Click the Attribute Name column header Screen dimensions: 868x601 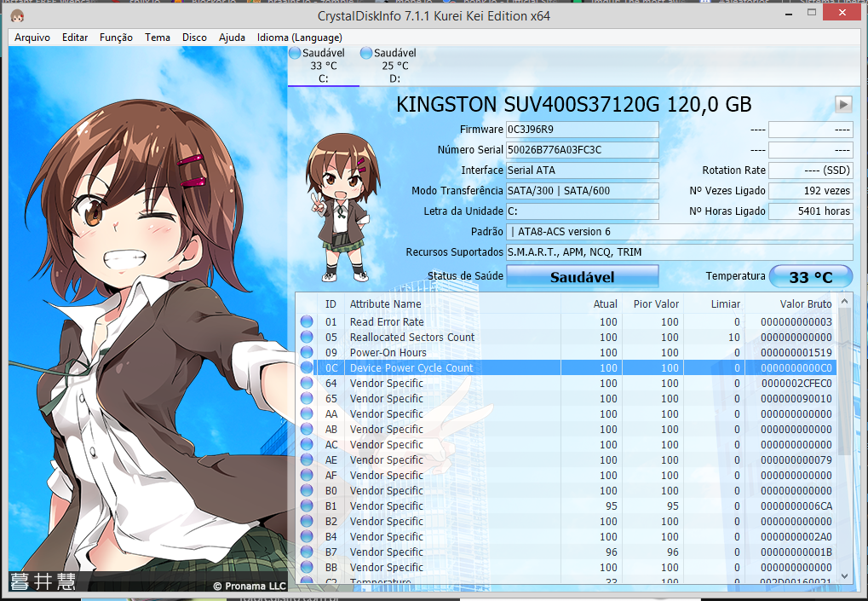click(452, 304)
